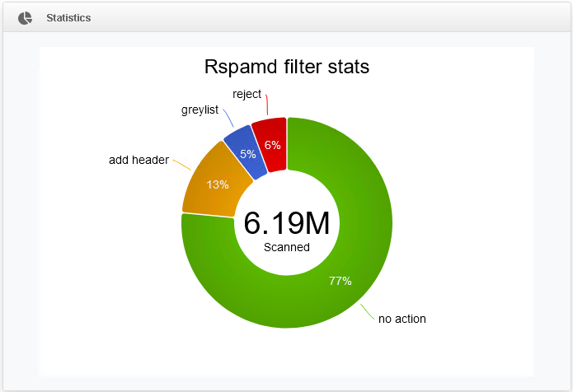Image resolution: width=573 pixels, height=392 pixels.
Task: Click the pie chart icon in the header
Action: tap(26, 17)
